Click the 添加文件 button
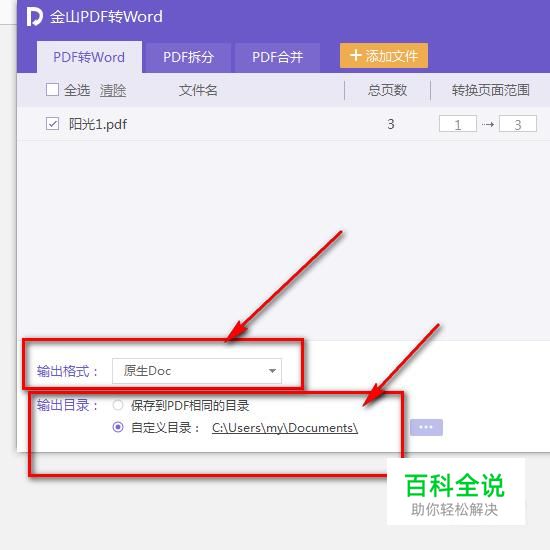Viewport: 550px width, 550px height. (384, 55)
